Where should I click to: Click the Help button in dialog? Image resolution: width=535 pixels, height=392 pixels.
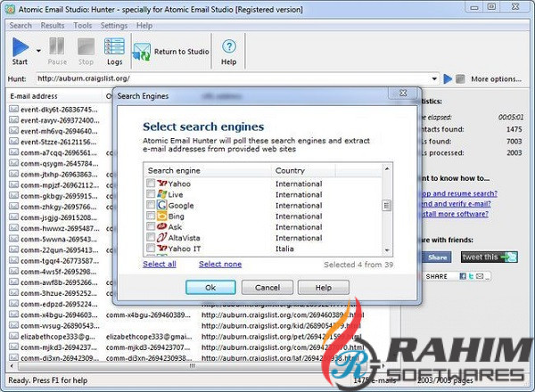[x=323, y=288]
